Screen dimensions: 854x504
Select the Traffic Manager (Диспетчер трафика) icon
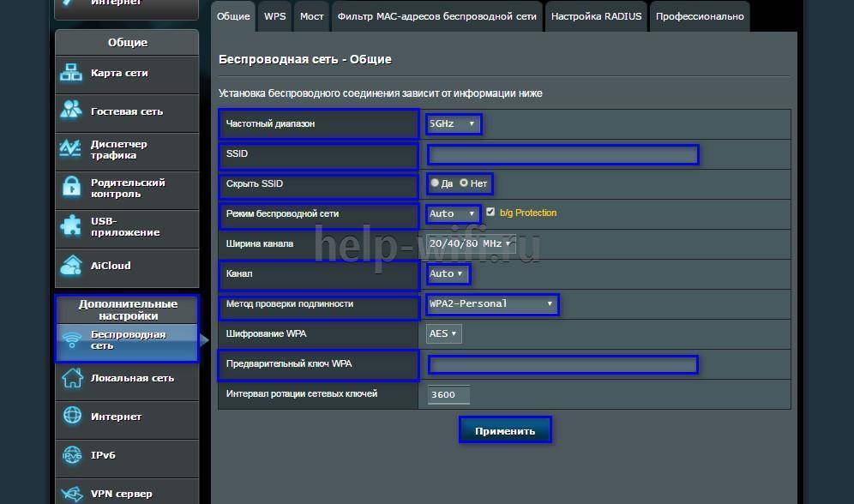click(71, 150)
